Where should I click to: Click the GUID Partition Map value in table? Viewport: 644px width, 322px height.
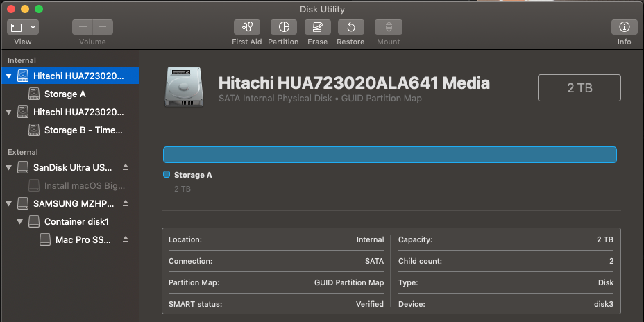tap(349, 282)
